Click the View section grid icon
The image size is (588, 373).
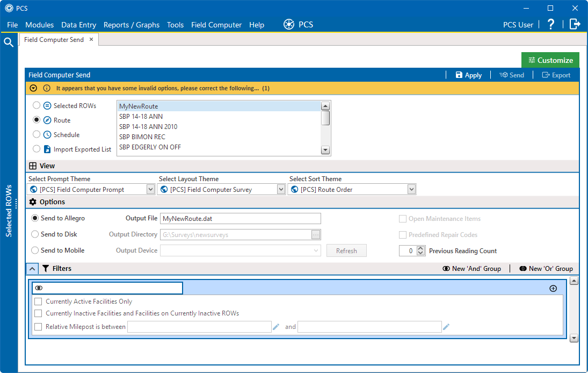[33, 166]
